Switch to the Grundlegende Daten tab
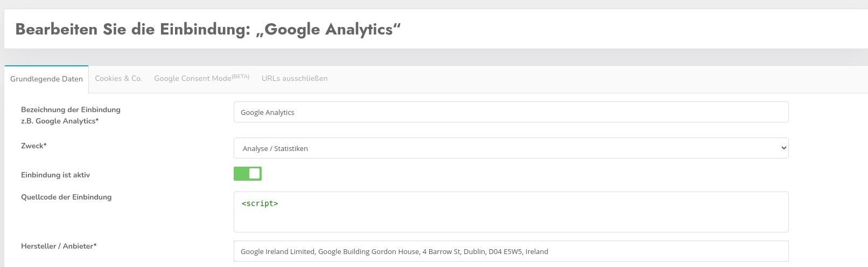 [x=46, y=79]
